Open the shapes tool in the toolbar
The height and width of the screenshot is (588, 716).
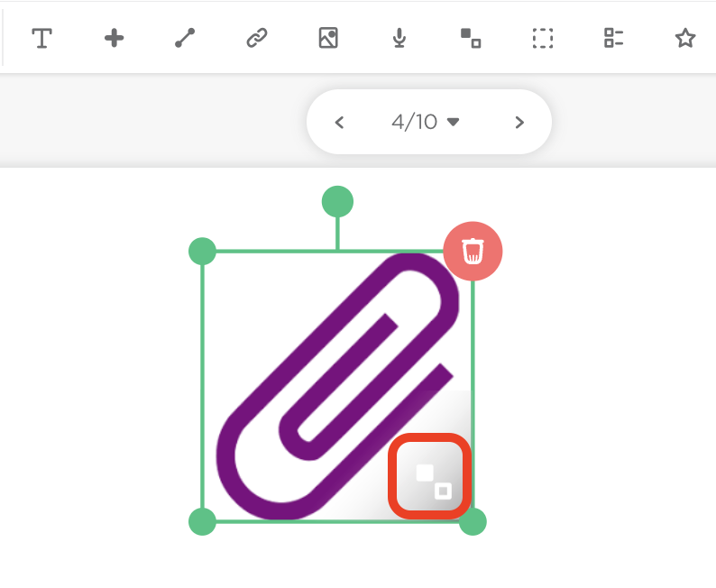pos(471,38)
